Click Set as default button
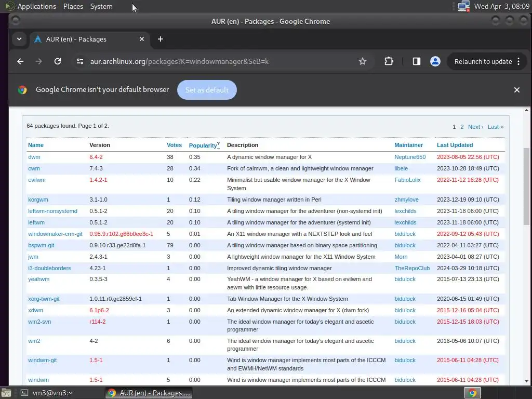 pos(207,90)
